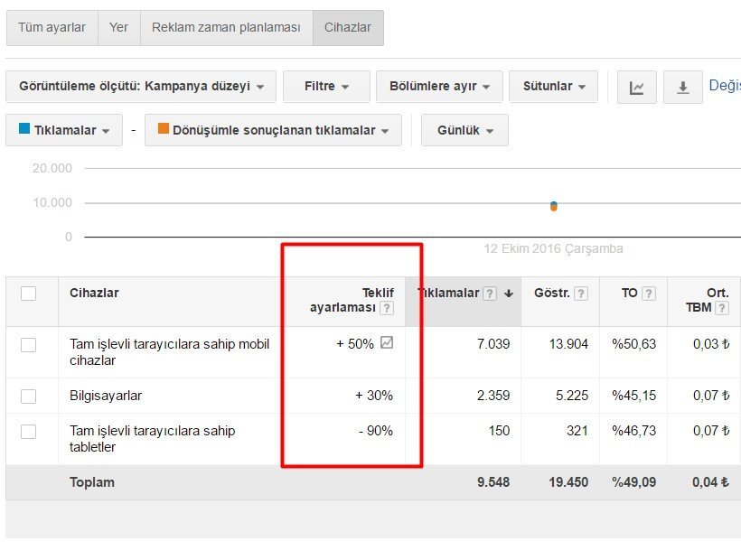741x560 pixels.
Task: Click help icon next to Ort. TBM
Action: coord(721,308)
